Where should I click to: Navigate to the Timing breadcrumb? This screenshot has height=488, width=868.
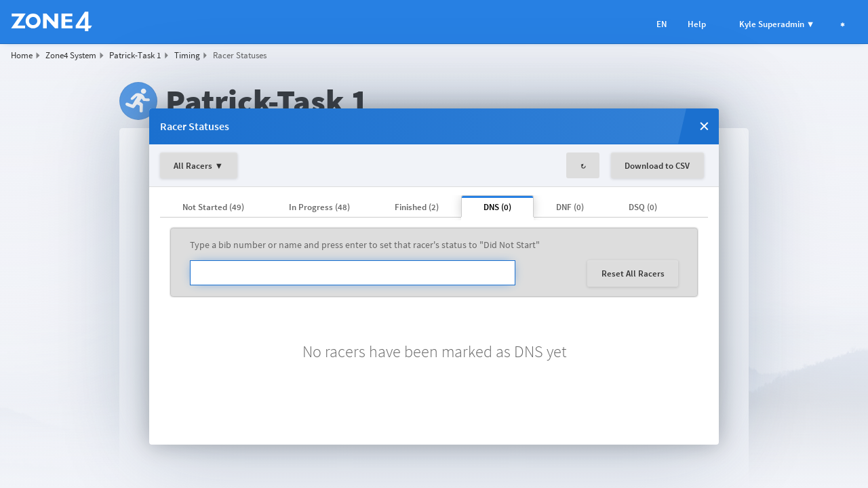click(186, 56)
